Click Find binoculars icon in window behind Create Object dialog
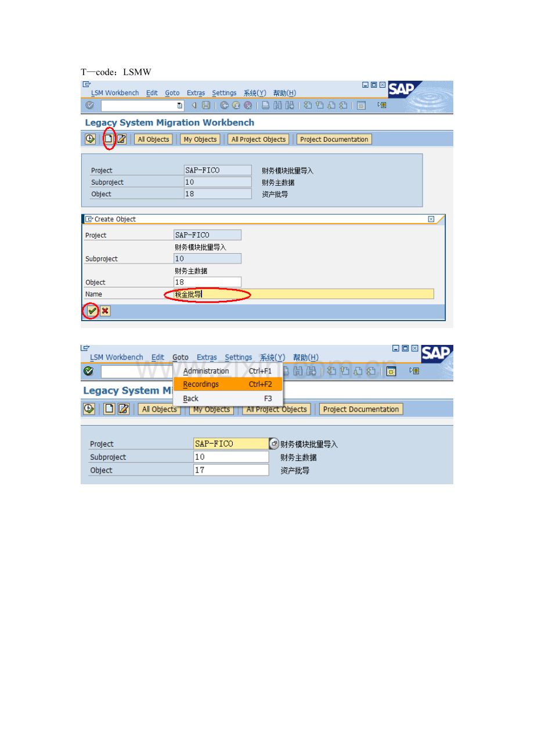This screenshot has width=534, height=756. (x=277, y=105)
